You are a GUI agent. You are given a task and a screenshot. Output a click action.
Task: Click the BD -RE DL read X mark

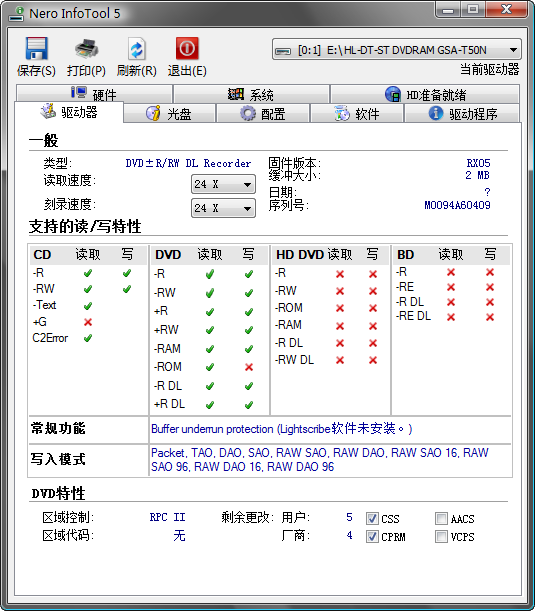click(451, 317)
